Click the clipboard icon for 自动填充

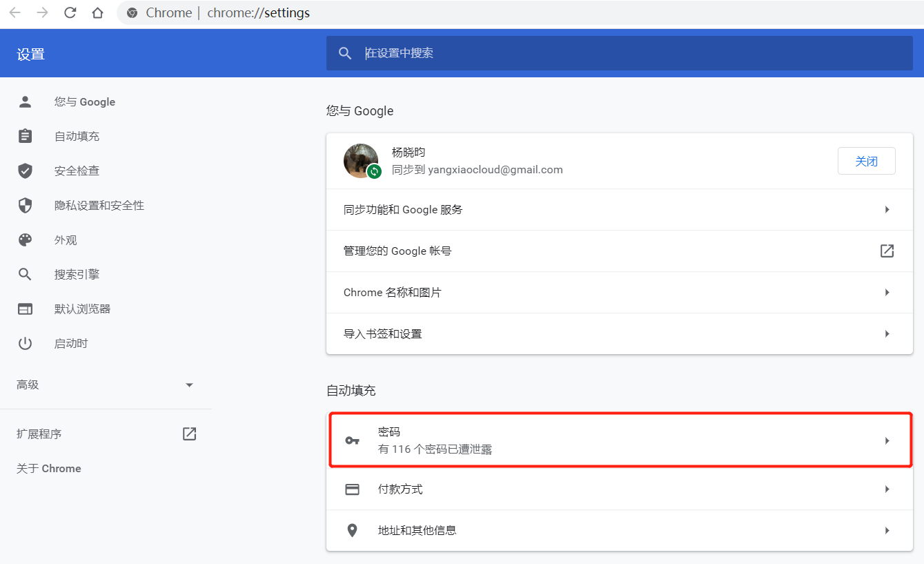[x=26, y=136]
